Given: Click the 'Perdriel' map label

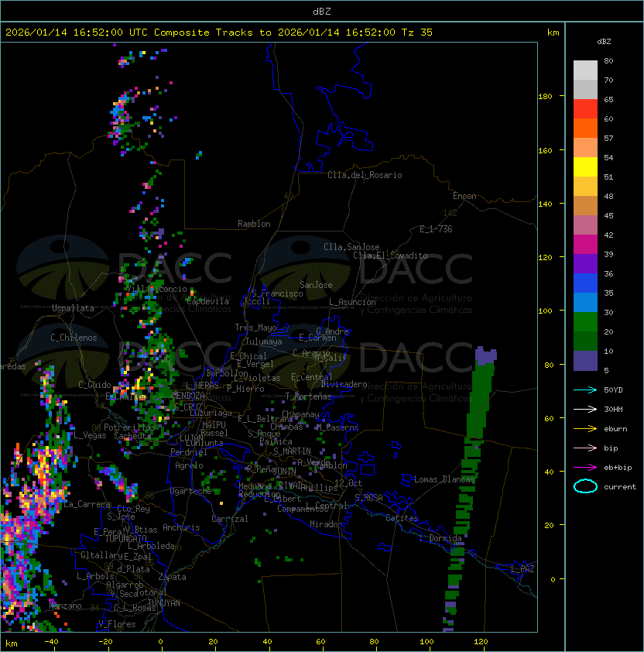Looking at the screenshot, I should (x=189, y=452).
